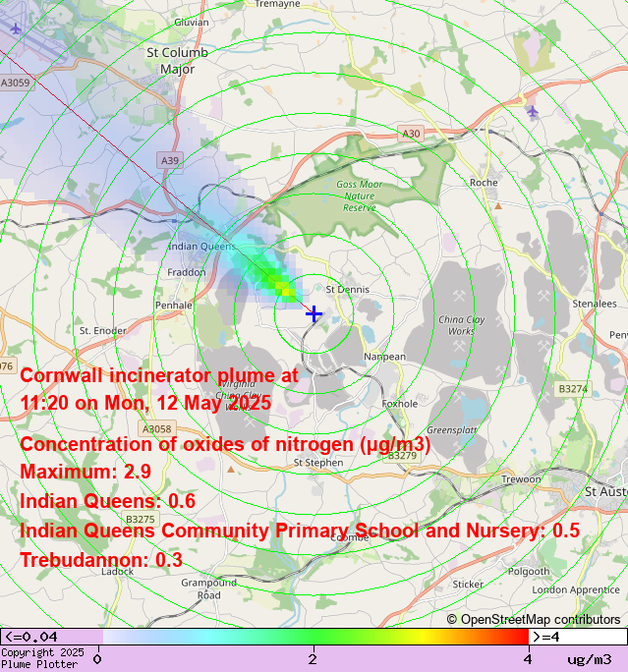This screenshot has width=628, height=672.
Task: Click the green part of the colour scale above tick 2
Action: point(314,637)
